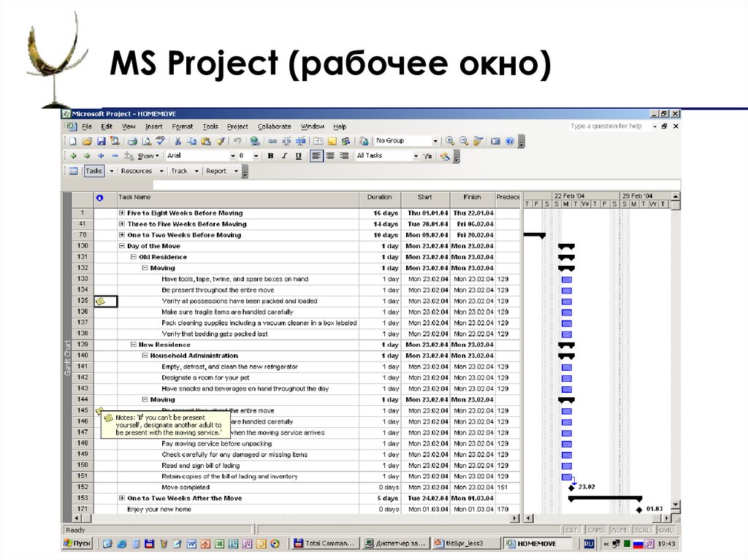Screen dimensions: 748x560
Task: Indent task with green right arrow
Action: pyautogui.click(x=87, y=156)
